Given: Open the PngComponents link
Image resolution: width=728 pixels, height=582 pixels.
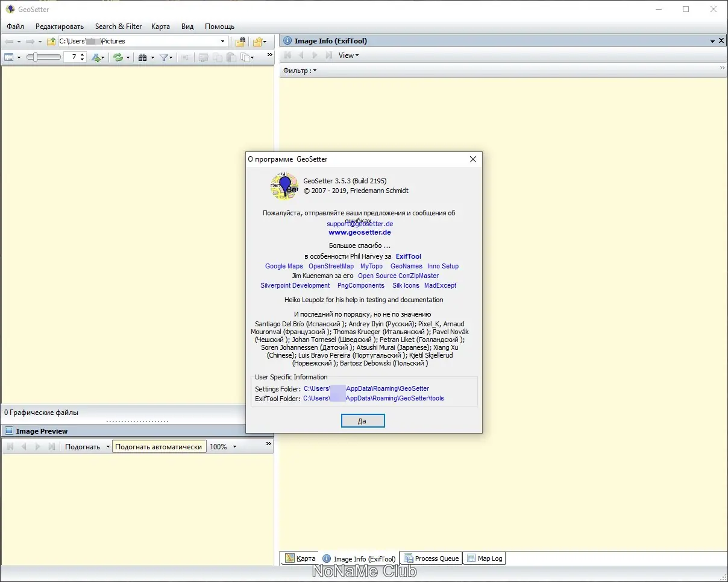Looking at the screenshot, I should pos(361,285).
